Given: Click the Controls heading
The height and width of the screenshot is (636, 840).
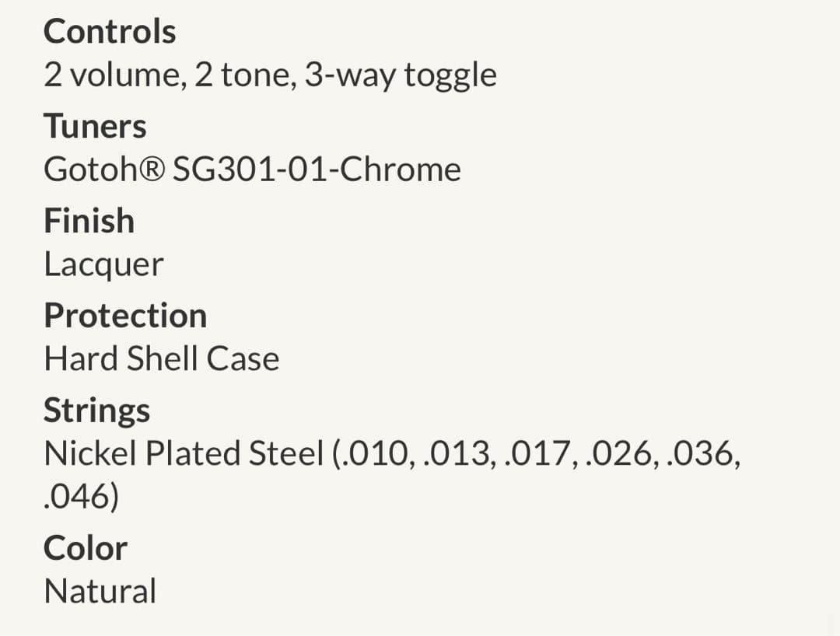Looking at the screenshot, I should [x=110, y=32].
